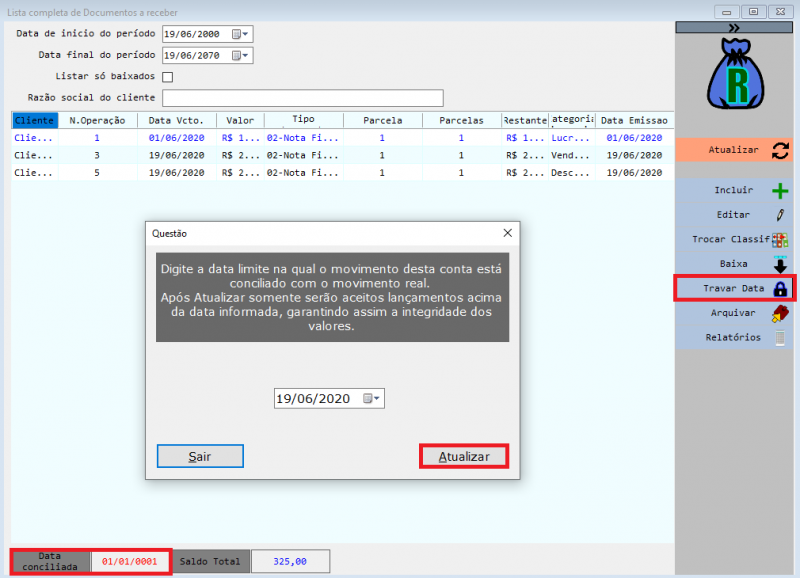Viewport: 800px width, 578px height.
Task: Open the end period date dropdown
Action: tap(240, 56)
